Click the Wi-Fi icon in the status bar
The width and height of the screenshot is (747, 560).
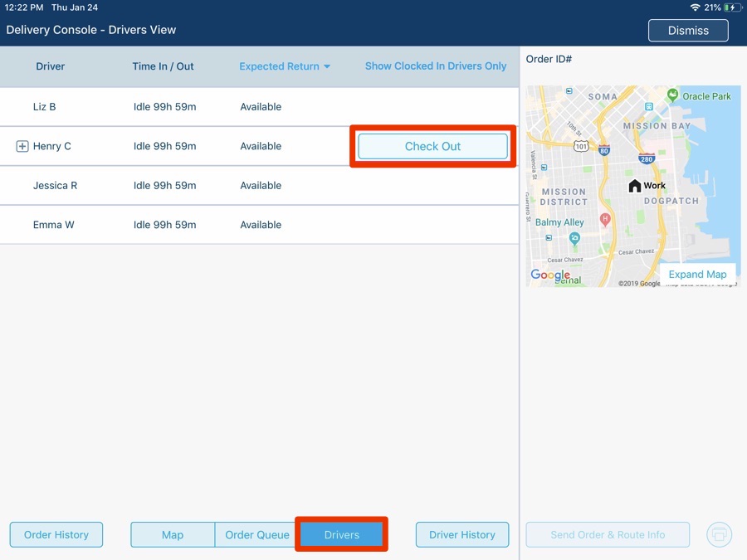tap(695, 7)
